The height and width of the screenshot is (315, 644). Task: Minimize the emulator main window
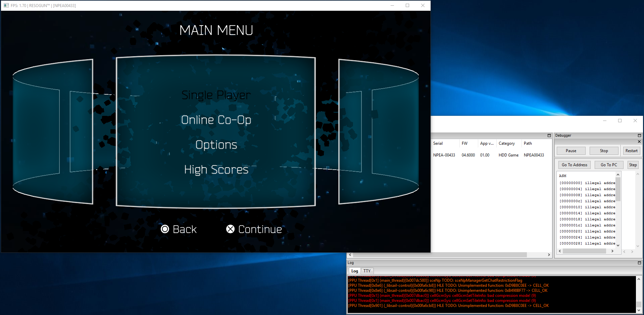click(605, 121)
